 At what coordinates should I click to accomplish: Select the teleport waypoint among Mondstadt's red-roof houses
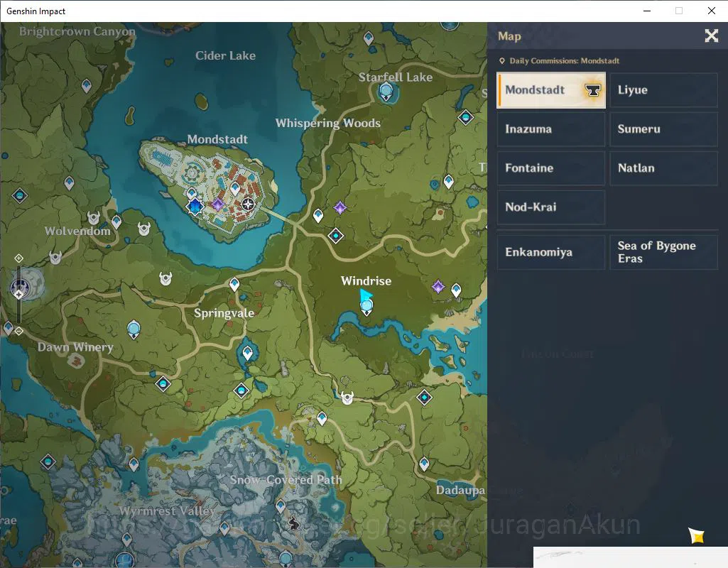[235, 189]
